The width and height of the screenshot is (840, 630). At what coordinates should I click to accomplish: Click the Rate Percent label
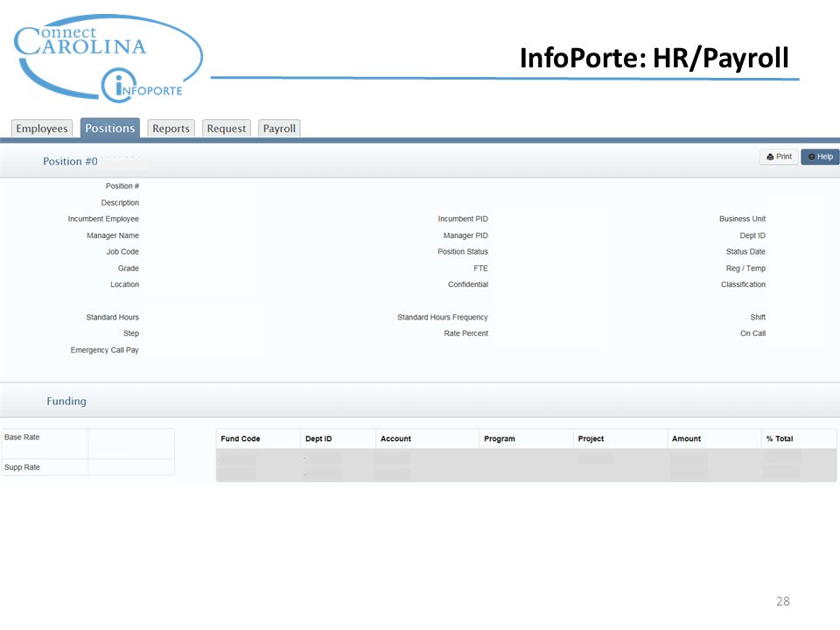coord(466,333)
